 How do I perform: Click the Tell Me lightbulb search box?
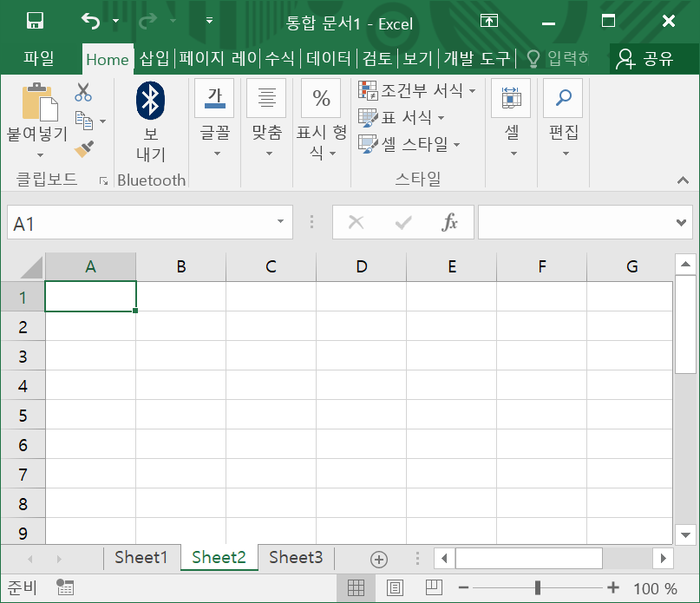click(x=558, y=58)
